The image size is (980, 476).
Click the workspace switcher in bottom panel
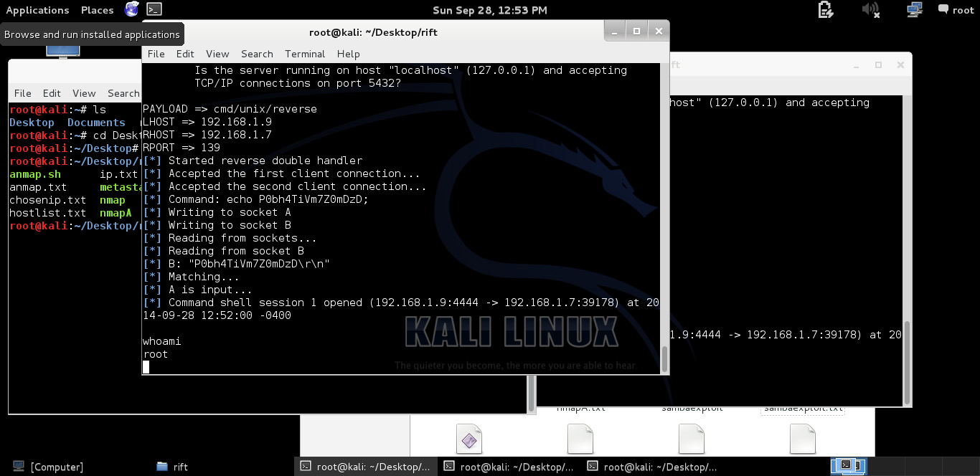(849, 466)
